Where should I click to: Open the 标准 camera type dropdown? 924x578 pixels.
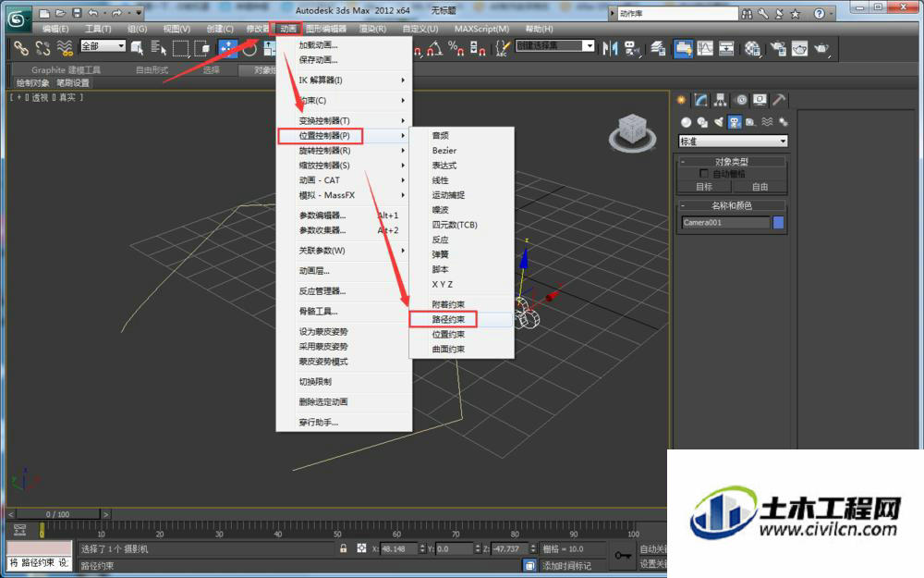733,141
